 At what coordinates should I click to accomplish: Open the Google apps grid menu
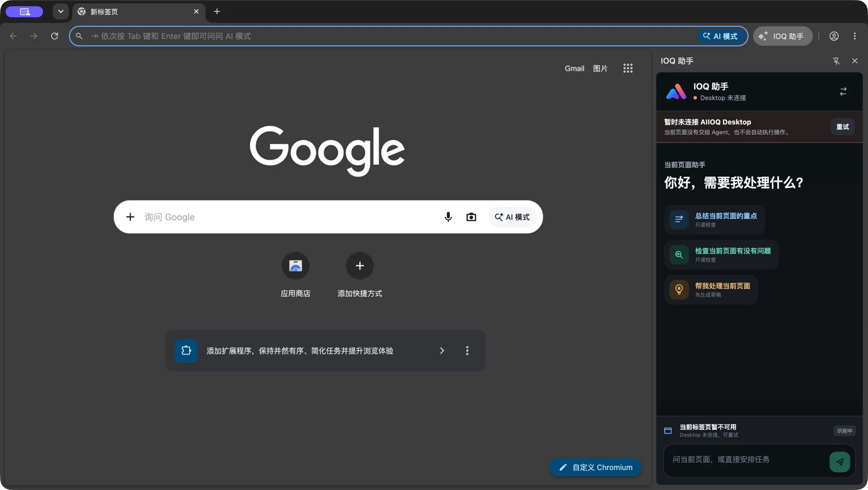628,68
